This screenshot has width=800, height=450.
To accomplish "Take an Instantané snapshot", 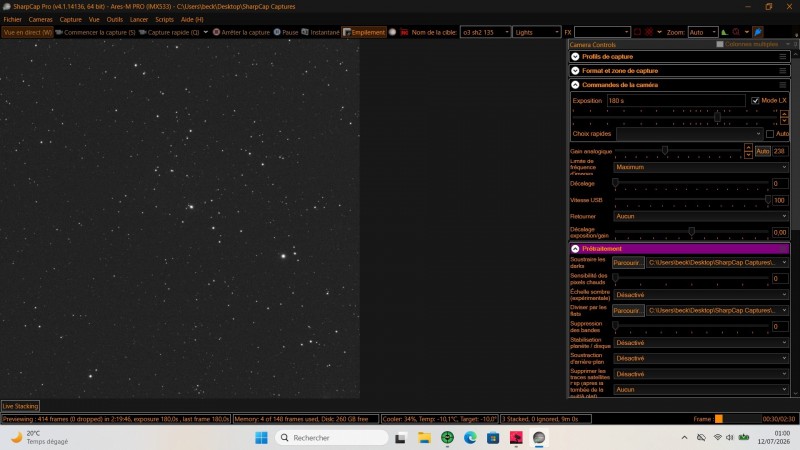I will click(320, 32).
